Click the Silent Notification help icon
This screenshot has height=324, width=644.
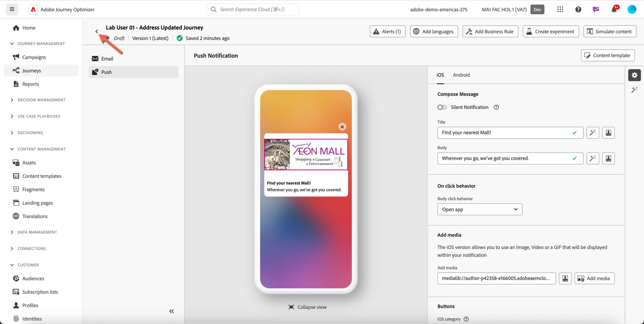tap(496, 107)
